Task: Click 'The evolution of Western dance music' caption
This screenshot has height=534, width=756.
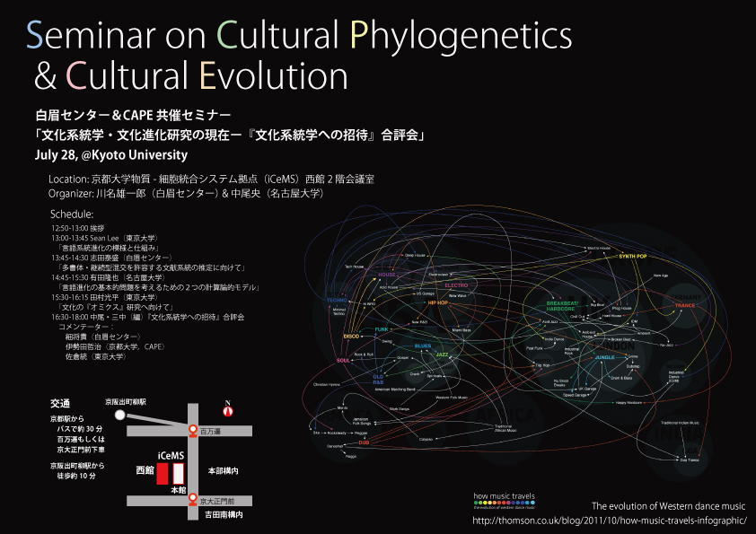Action: click(x=668, y=506)
